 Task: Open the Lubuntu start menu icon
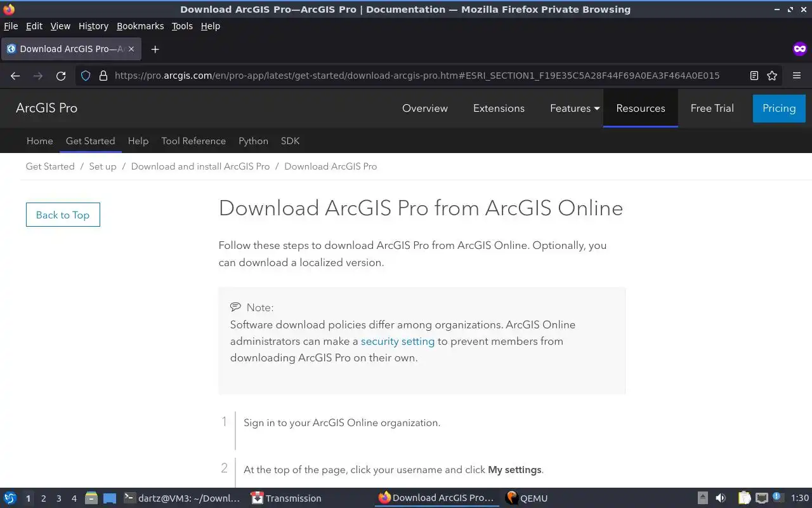[x=10, y=498]
